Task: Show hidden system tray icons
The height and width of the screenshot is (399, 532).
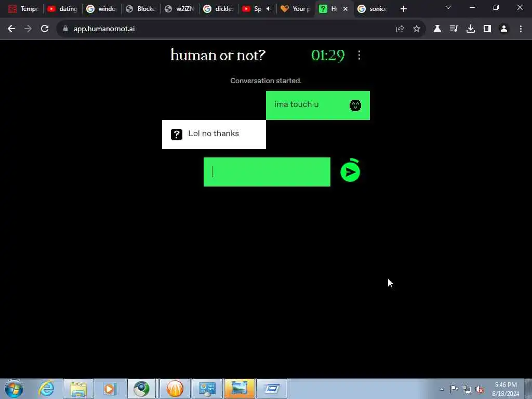Action: point(442,389)
